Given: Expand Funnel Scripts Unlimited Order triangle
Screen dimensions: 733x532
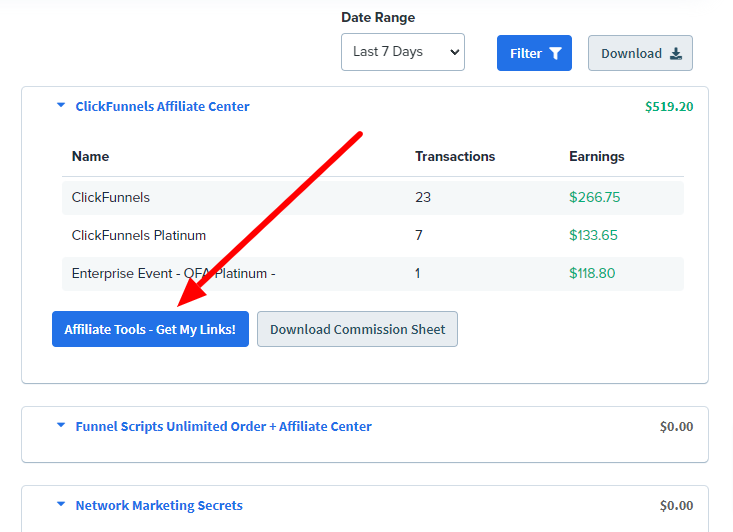Looking at the screenshot, I should tap(61, 425).
